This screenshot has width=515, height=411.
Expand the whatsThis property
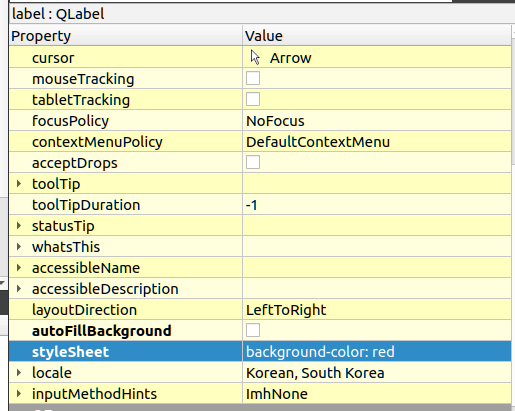click(x=19, y=247)
